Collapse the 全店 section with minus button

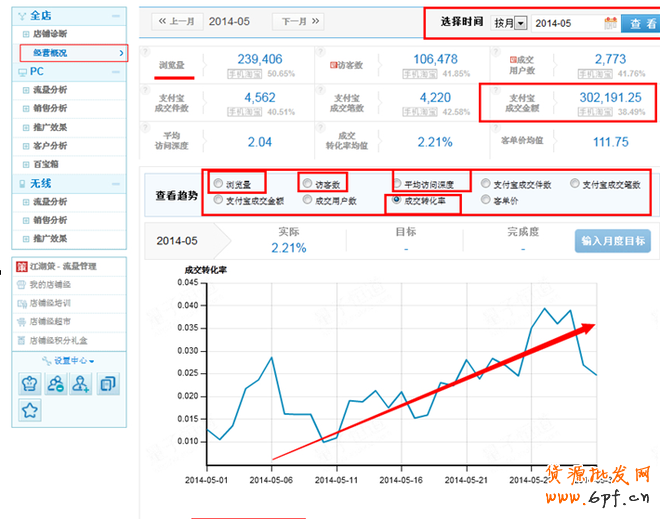click(x=116, y=16)
